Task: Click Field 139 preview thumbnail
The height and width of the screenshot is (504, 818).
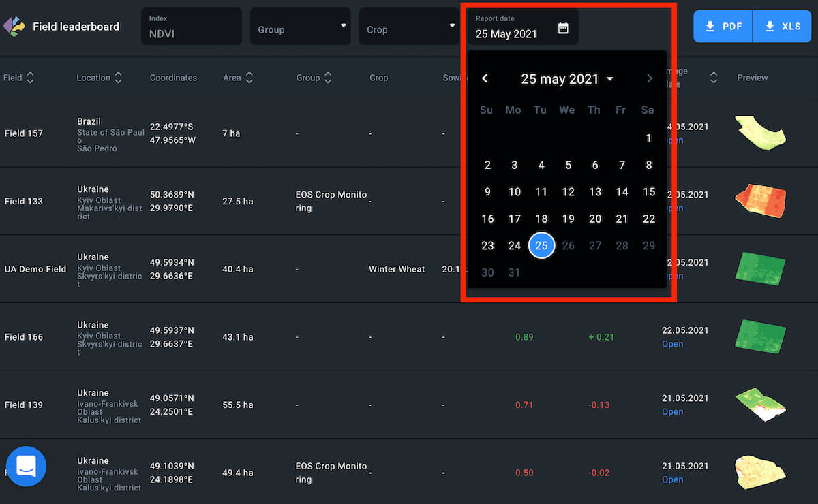Action: [x=760, y=405]
